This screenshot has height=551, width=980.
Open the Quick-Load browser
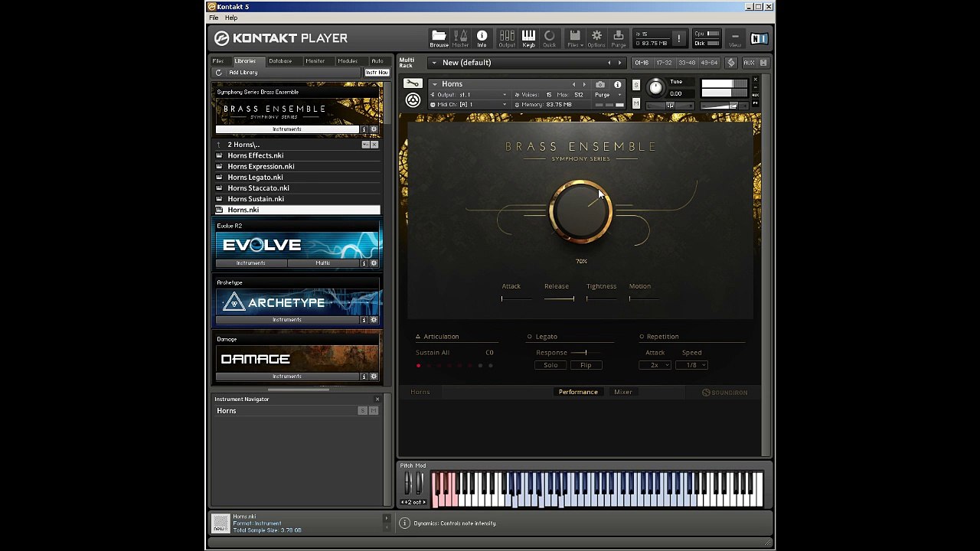(x=550, y=38)
